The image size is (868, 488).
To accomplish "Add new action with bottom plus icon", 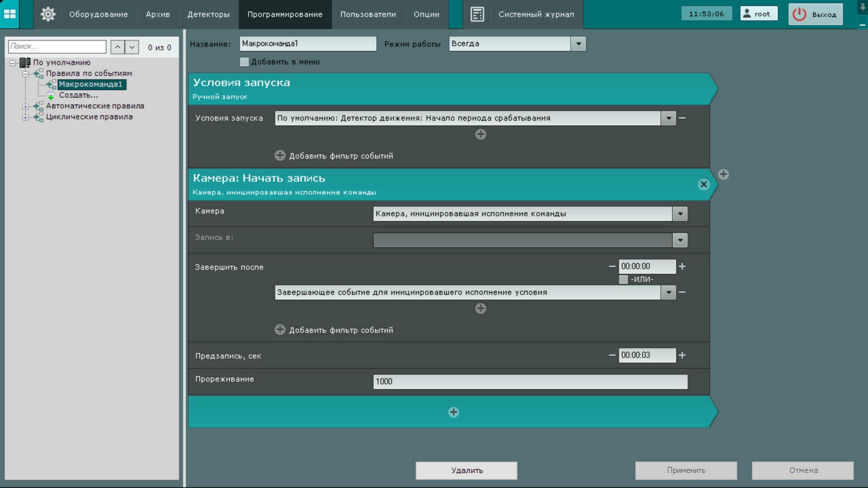I will (453, 412).
